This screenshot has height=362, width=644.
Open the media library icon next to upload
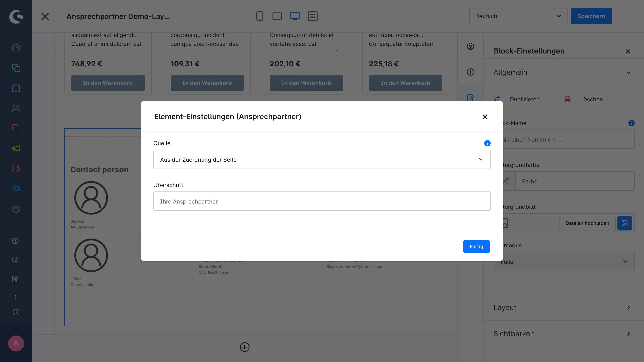tap(624, 223)
